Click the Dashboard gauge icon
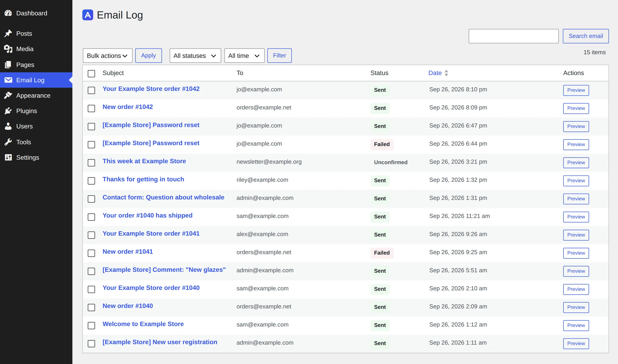The height and width of the screenshot is (364, 618). (8, 13)
